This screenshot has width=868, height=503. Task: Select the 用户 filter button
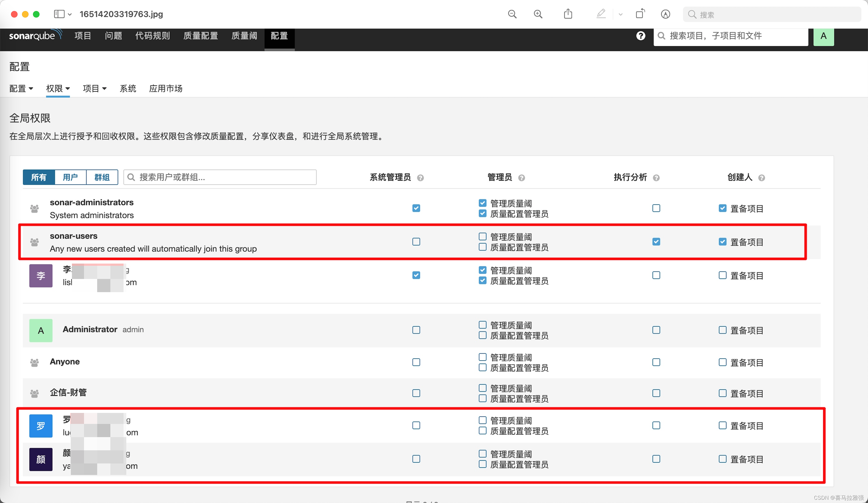(x=70, y=177)
